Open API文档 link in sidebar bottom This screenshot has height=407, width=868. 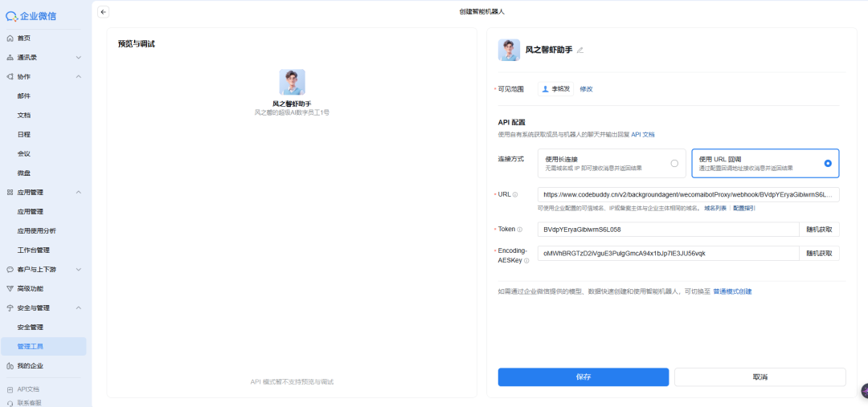28,389
